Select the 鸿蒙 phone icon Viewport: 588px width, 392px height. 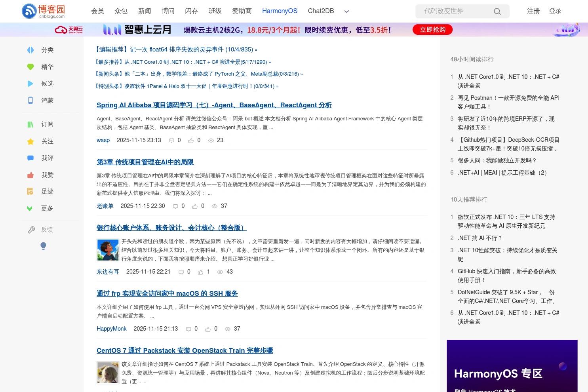click(30, 101)
